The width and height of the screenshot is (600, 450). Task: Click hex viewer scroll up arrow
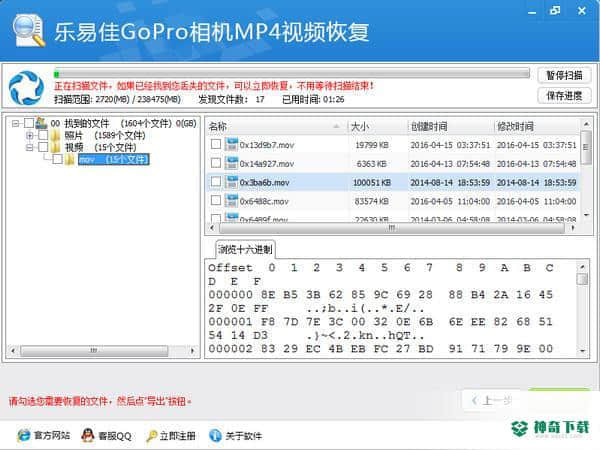[x=582, y=267]
